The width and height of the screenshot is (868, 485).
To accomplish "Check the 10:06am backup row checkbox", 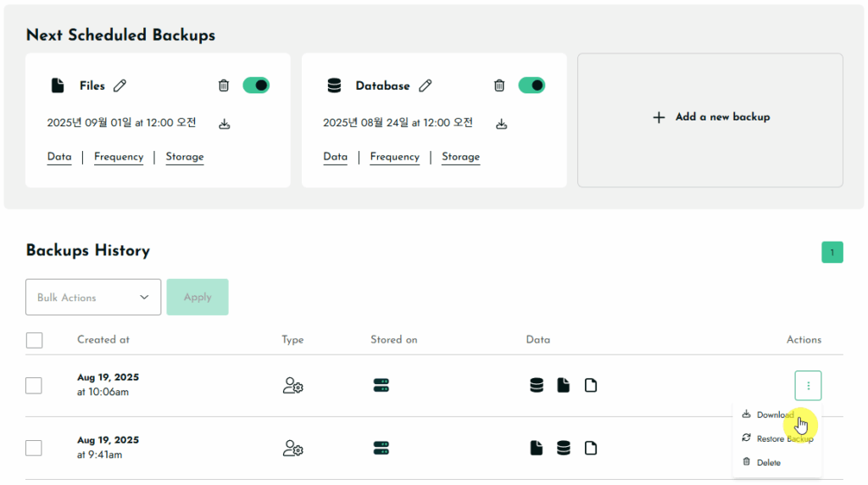I will click(x=34, y=386).
